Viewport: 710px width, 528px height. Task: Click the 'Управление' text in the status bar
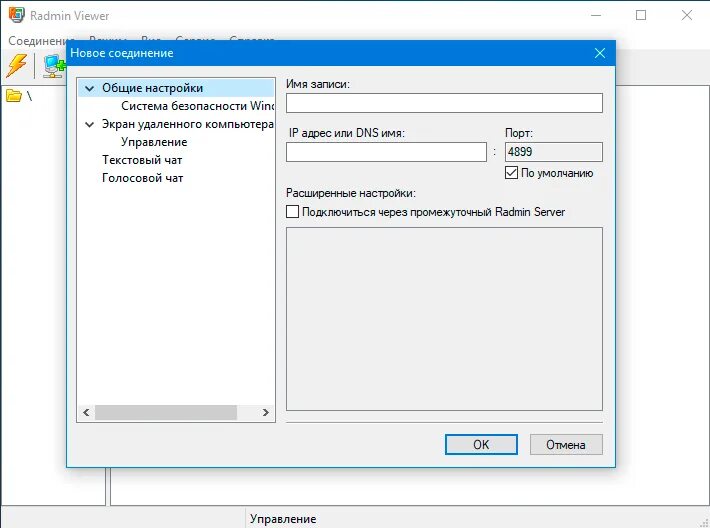pos(283,518)
